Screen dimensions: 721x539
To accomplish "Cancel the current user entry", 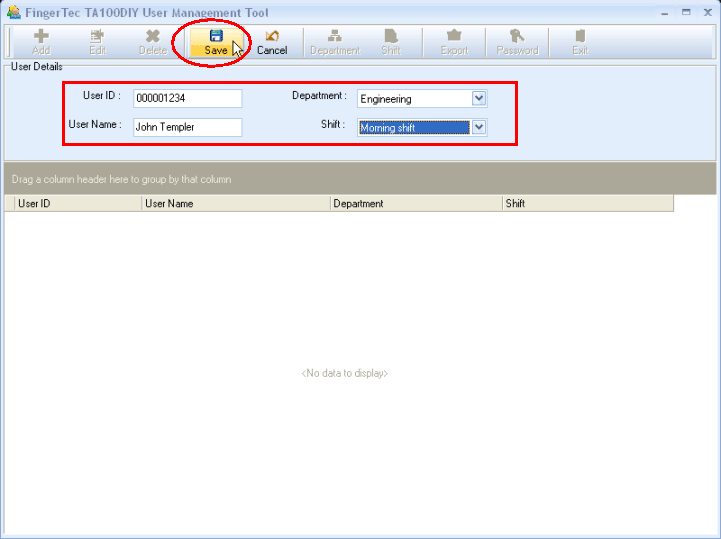I will coord(272,42).
